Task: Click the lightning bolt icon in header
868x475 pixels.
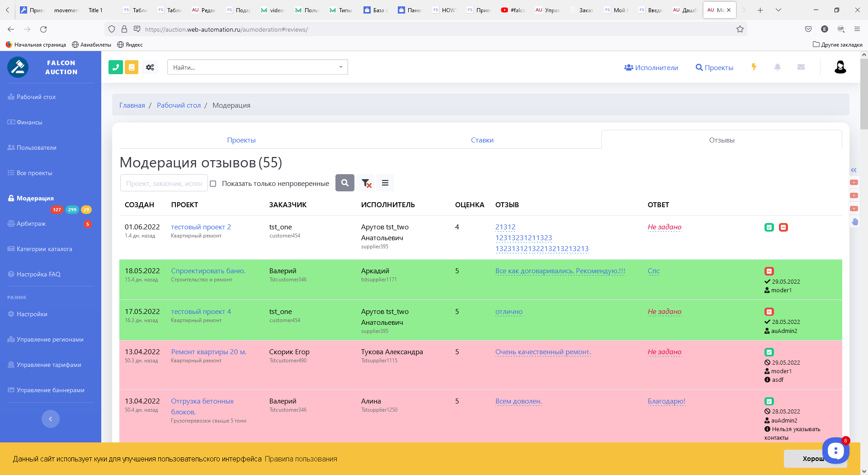Action: (x=754, y=67)
